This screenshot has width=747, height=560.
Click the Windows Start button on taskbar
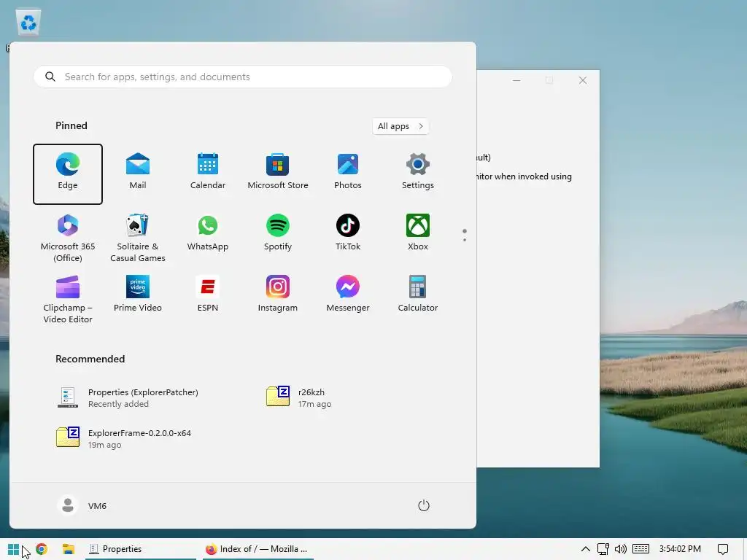click(13, 550)
